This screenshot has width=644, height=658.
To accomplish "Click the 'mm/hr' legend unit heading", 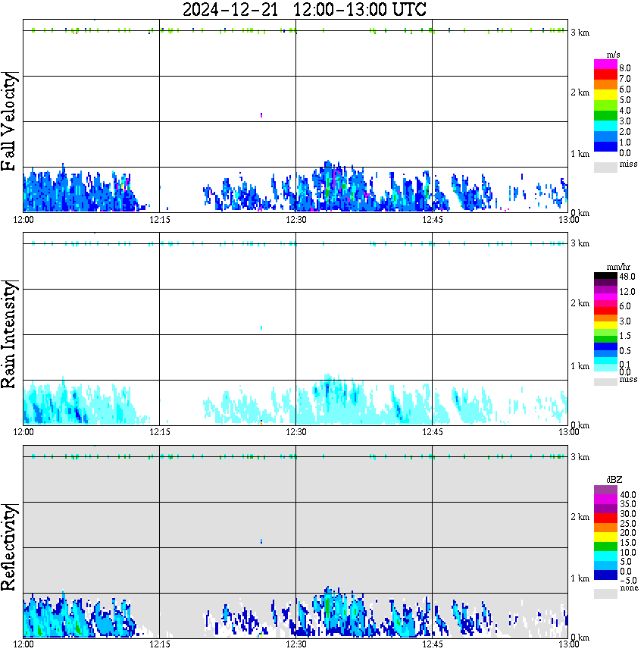I will (618, 267).
